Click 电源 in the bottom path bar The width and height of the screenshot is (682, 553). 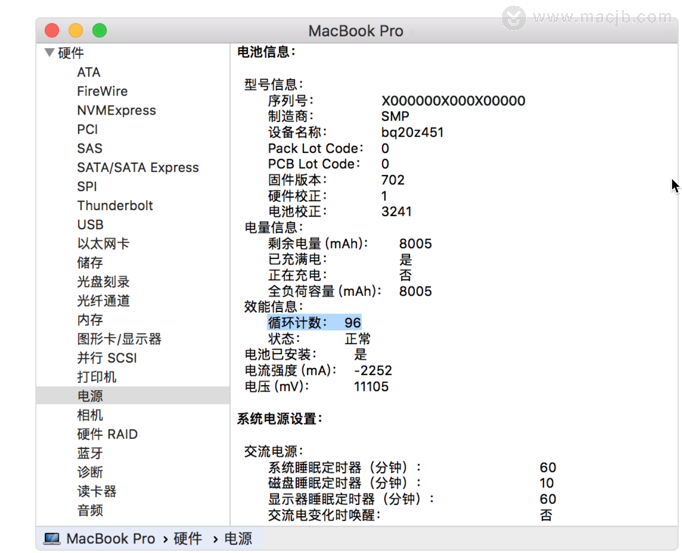[238, 539]
